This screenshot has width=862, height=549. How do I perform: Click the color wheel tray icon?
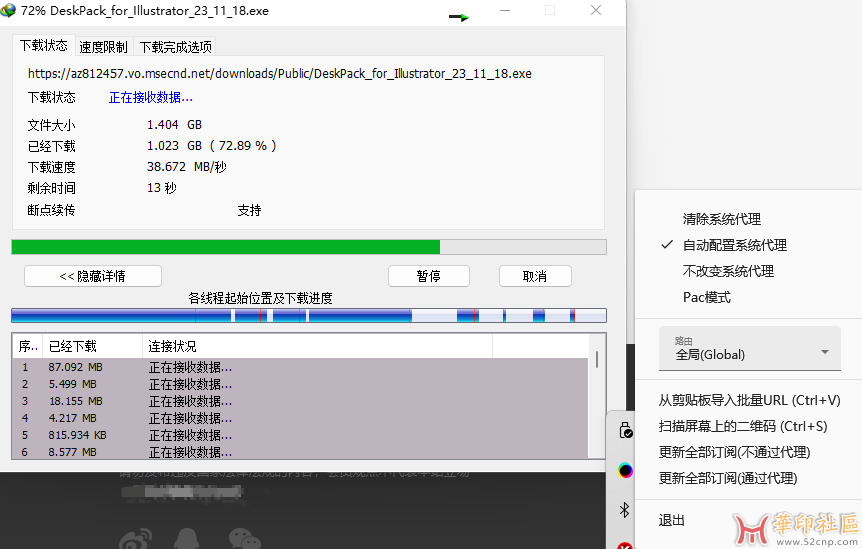(x=625, y=470)
